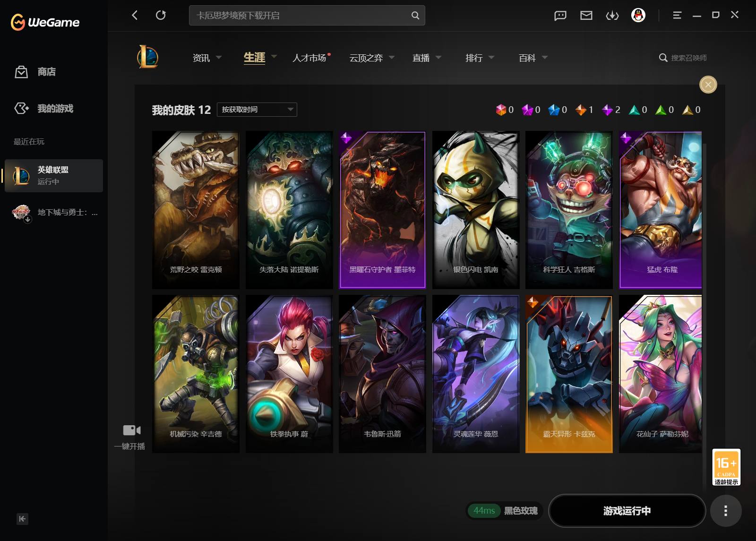Image resolution: width=756 pixels, height=541 pixels.
Task: Open the 商店 sidebar link
Action: point(47,72)
